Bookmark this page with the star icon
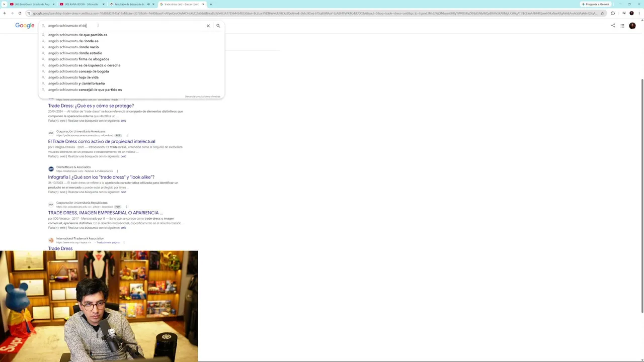Screen dimensions: 644x362 [x=602, y=13]
